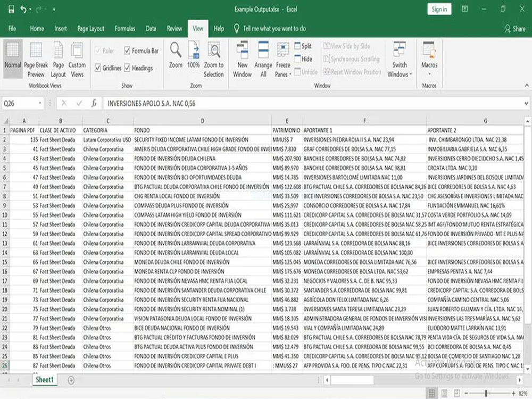The image size is (532, 399).
Task: Switch to the Data tab
Action: point(151,29)
